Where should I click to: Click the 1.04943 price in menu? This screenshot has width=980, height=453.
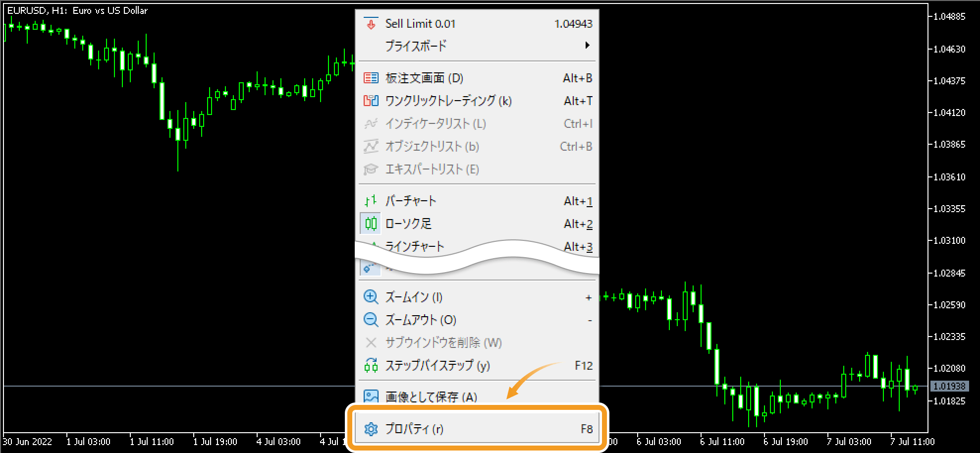[573, 24]
